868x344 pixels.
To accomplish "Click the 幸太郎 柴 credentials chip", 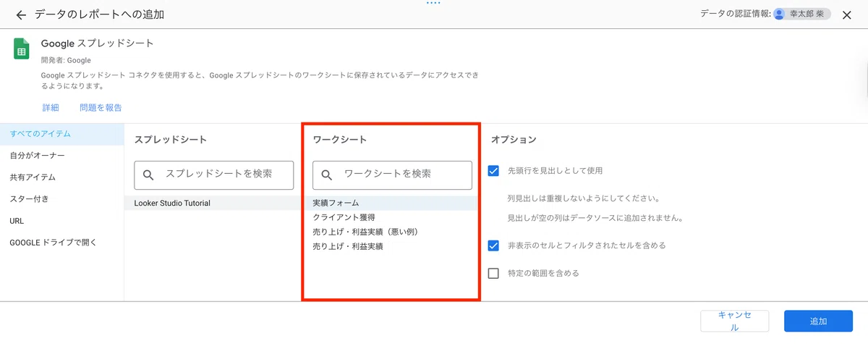I will click(x=801, y=14).
